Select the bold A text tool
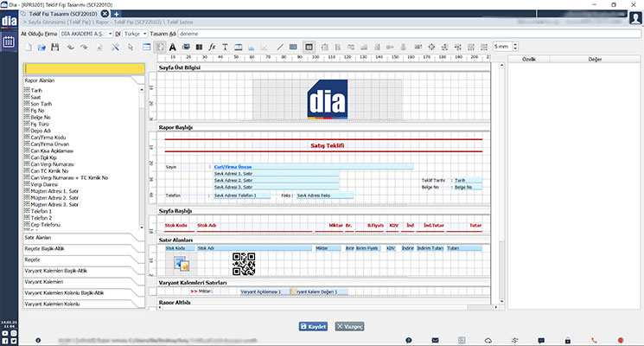 pyautogui.click(x=173, y=46)
